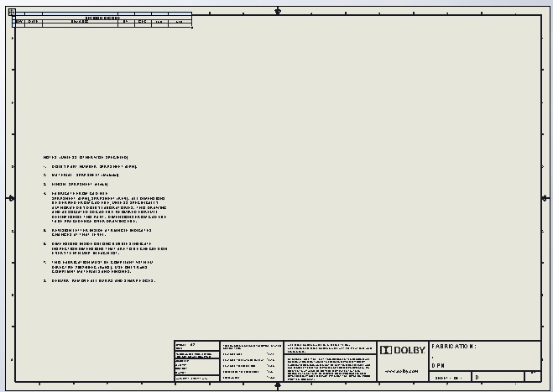Image resolution: width=553 pixels, height=392 pixels.
Task: Click the revision table move handle icon
Action: pyautogui.click(x=12, y=12)
